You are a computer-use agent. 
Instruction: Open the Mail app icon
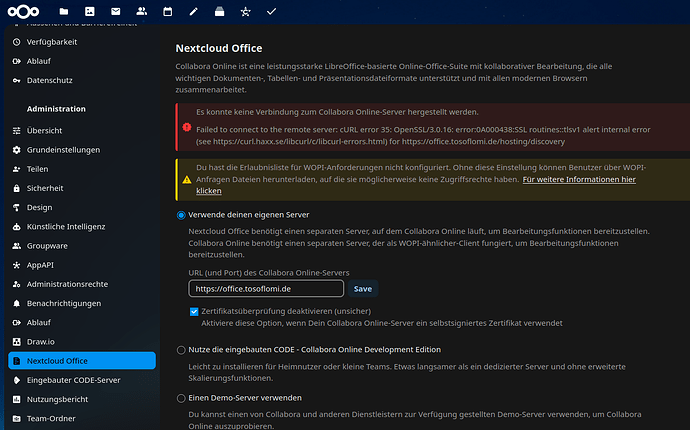[x=116, y=11]
